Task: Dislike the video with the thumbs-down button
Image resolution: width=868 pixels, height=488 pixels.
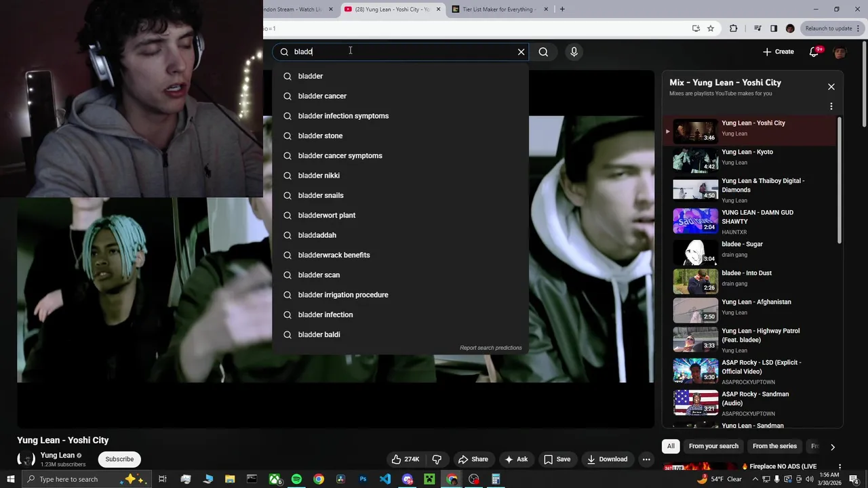Action: (437, 459)
